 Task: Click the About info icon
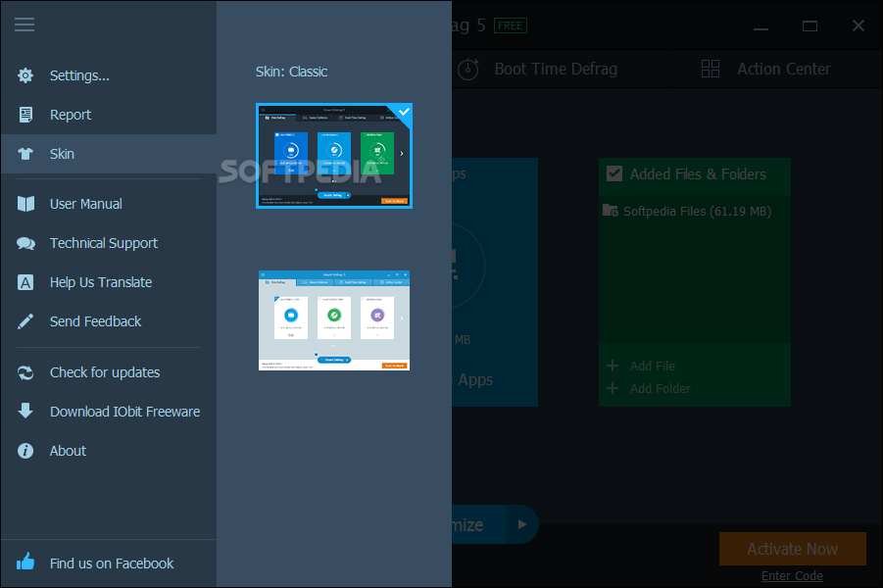[25, 451]
